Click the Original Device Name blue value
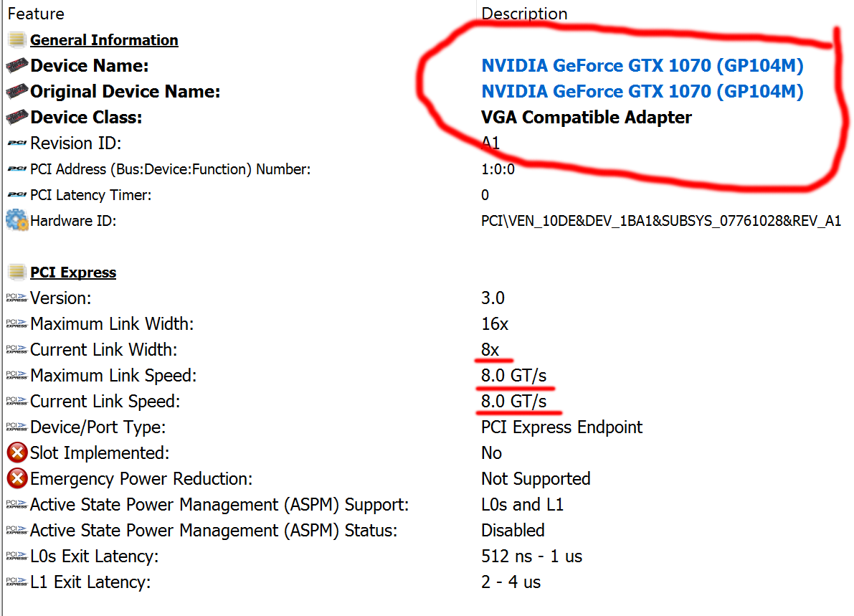 click(642, 92)
